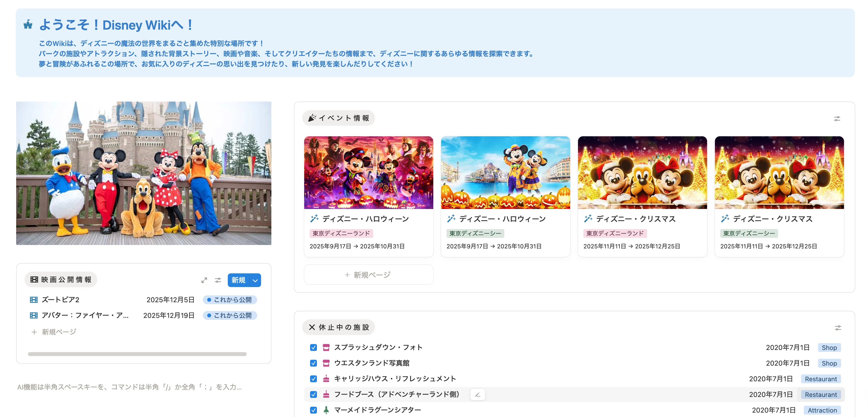This screenshot has width=868, height=417.
Task: Click edit pencil icon on フードブース row
Action: [477, 394]
